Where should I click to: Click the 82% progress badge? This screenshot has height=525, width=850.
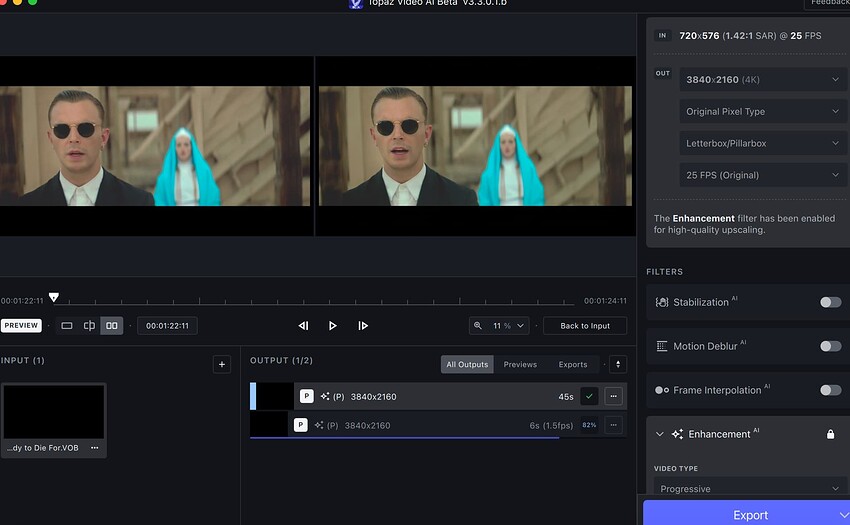click(589, 425)
